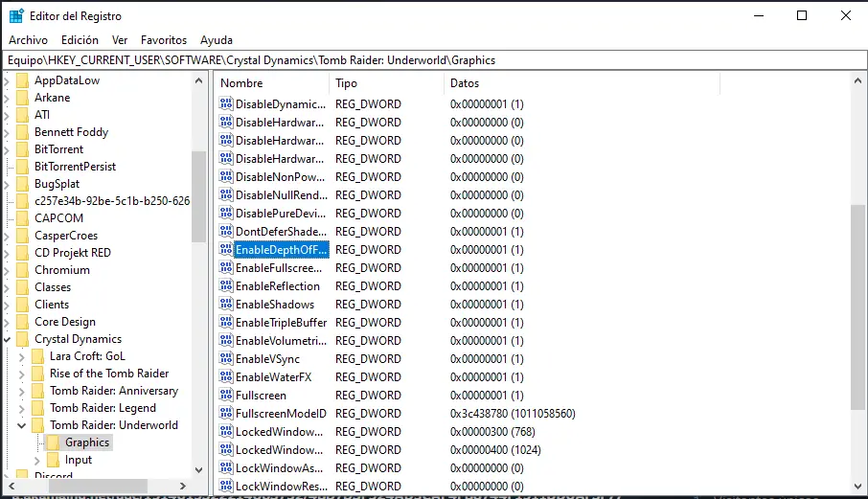Expand the Tomb Raider: Legend node
This screenshot has height=499, width=868.
click(22, 408)
